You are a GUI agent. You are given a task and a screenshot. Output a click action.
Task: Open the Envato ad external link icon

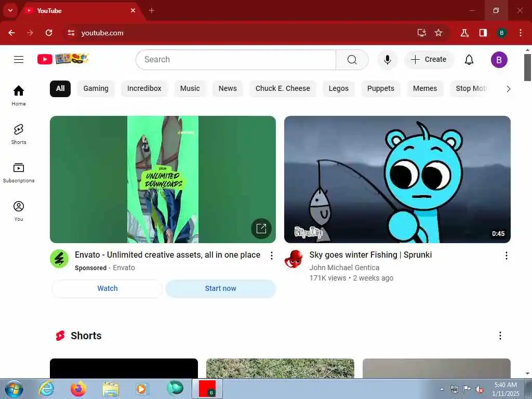[261, 229]
